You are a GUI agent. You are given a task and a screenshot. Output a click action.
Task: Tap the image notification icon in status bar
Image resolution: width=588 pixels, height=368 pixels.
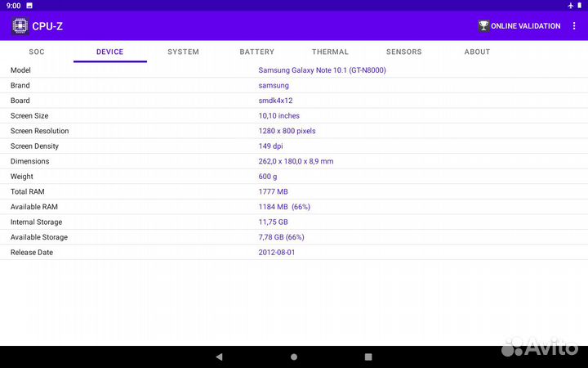click(x=29, y=6)
